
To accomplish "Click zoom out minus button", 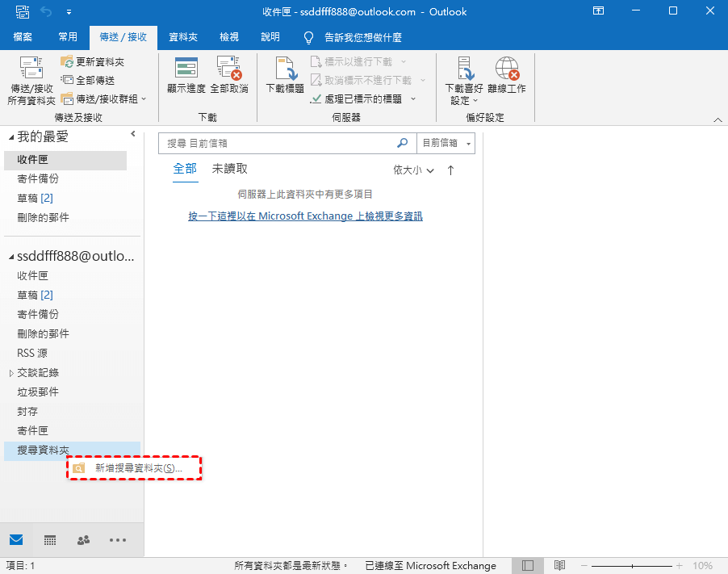I will (584, 566).
